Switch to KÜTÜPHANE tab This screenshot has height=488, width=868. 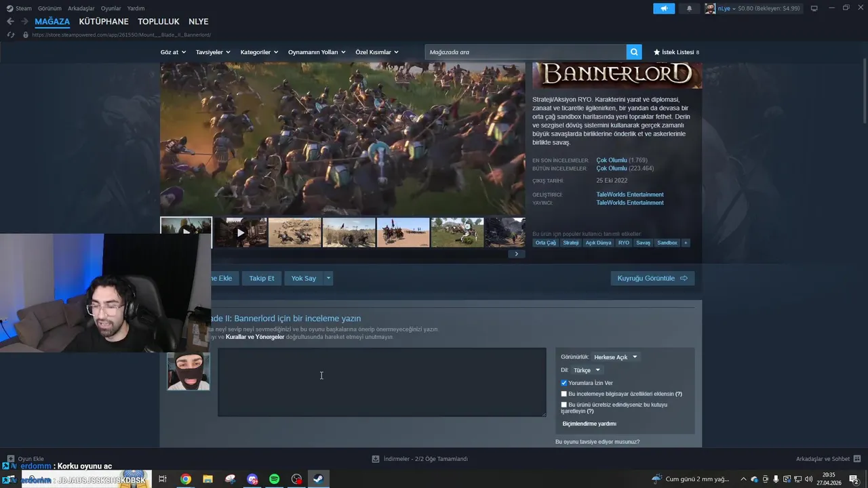(x=104, y=22)
